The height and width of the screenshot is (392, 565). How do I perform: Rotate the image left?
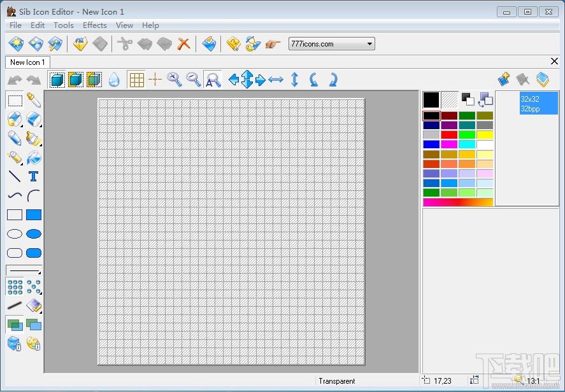[314, 80]
